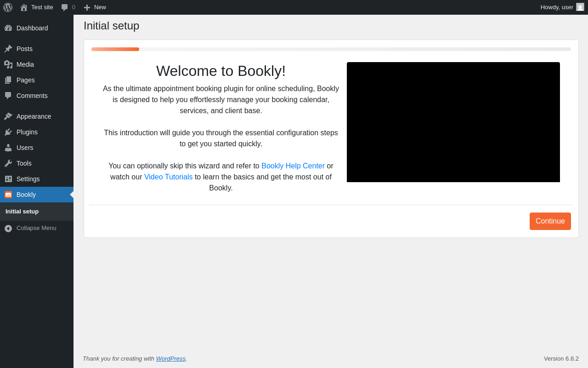
Task: Open the WordPress logo menu
Action: coord(8,7)
